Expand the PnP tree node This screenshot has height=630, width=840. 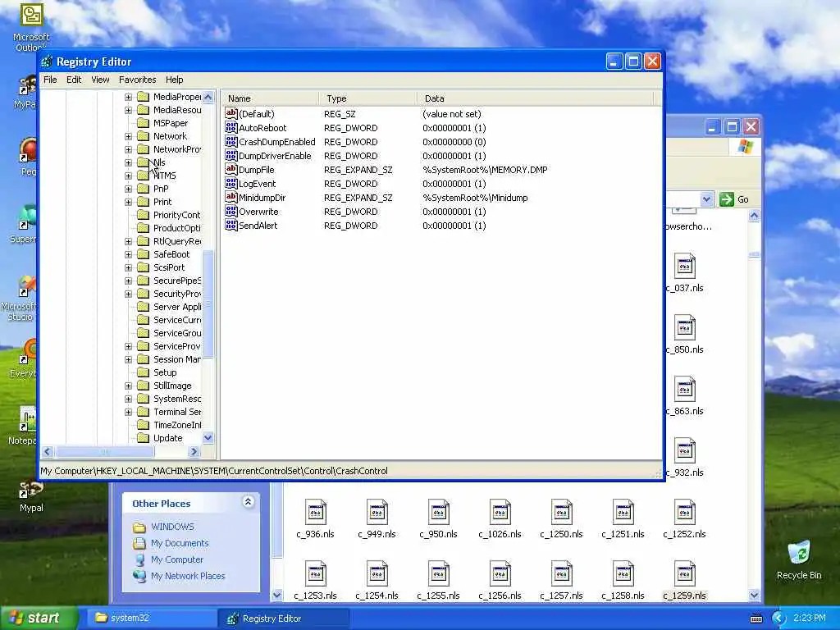pos(128,189)
